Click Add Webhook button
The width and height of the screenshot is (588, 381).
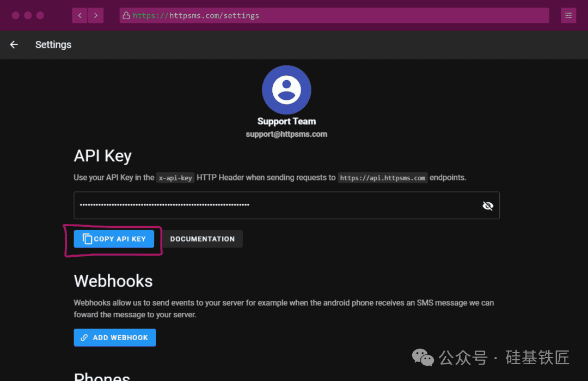[115, 337]
